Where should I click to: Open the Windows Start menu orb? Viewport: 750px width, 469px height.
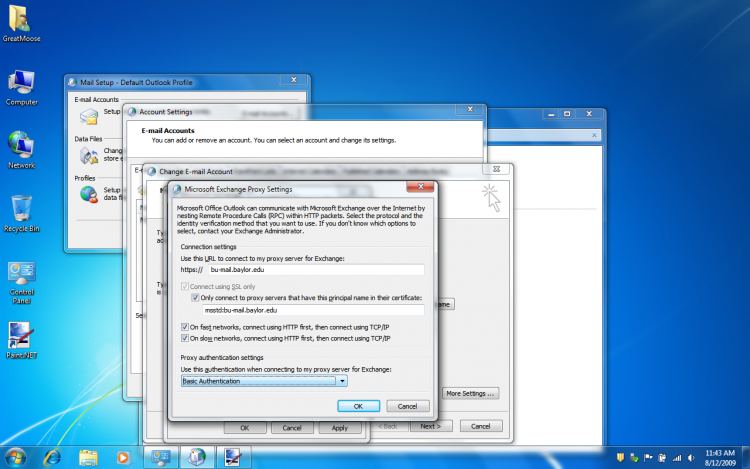pyautogui.click(x=15, y=458)
